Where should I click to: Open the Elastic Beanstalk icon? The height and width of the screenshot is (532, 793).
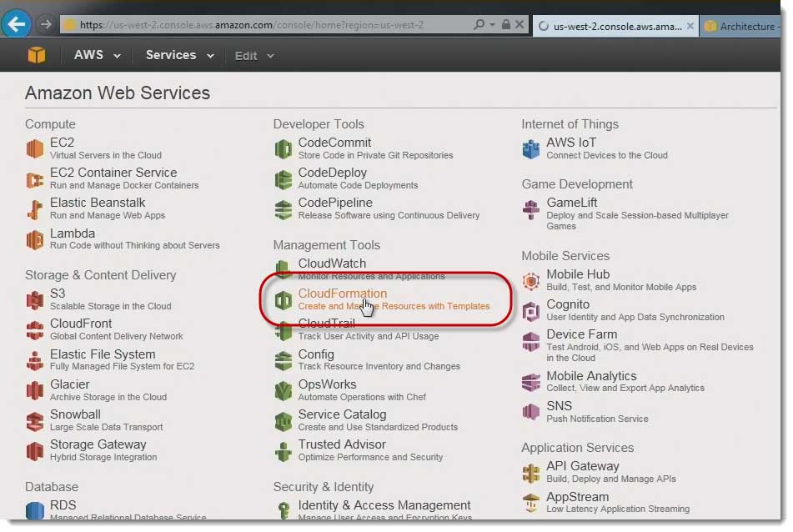[x=35, y=209]
